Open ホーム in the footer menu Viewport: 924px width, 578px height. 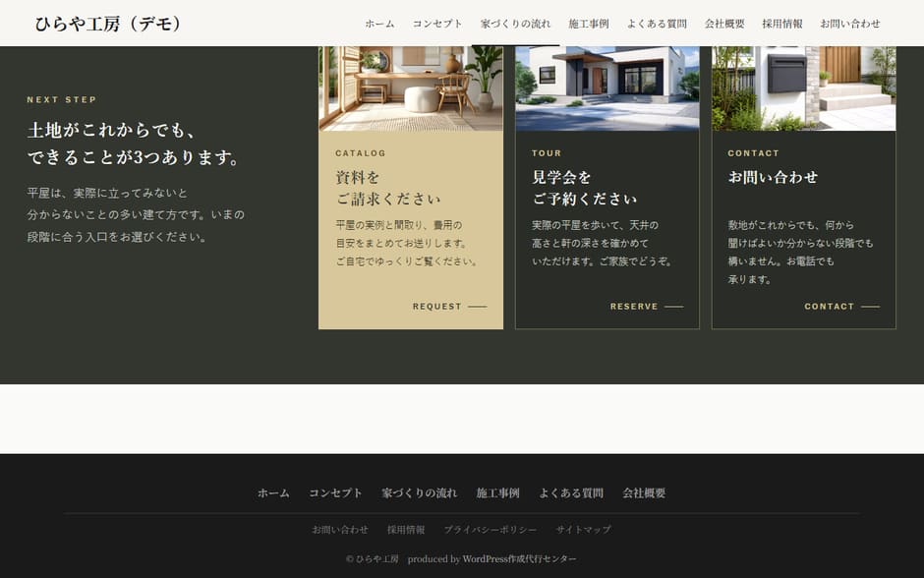[x=273, y=493]
